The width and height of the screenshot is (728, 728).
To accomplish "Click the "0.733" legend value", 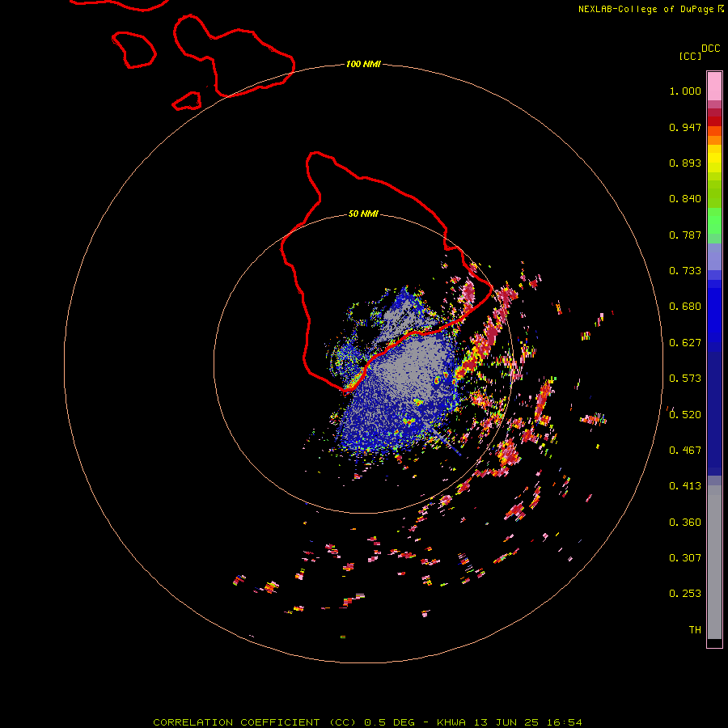I will click(685, 271).
